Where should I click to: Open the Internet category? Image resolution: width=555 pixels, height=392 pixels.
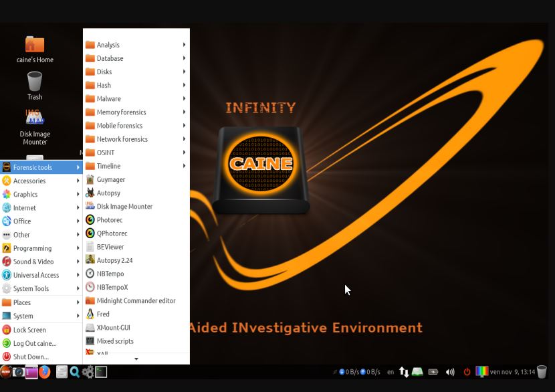click(41, 207)
